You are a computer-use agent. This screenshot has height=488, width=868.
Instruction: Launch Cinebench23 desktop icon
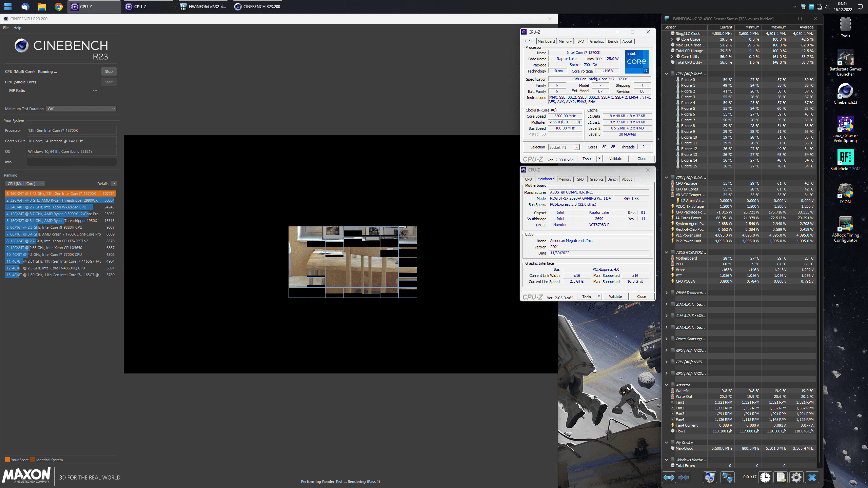pyautogui.click(x=845, y=94)
